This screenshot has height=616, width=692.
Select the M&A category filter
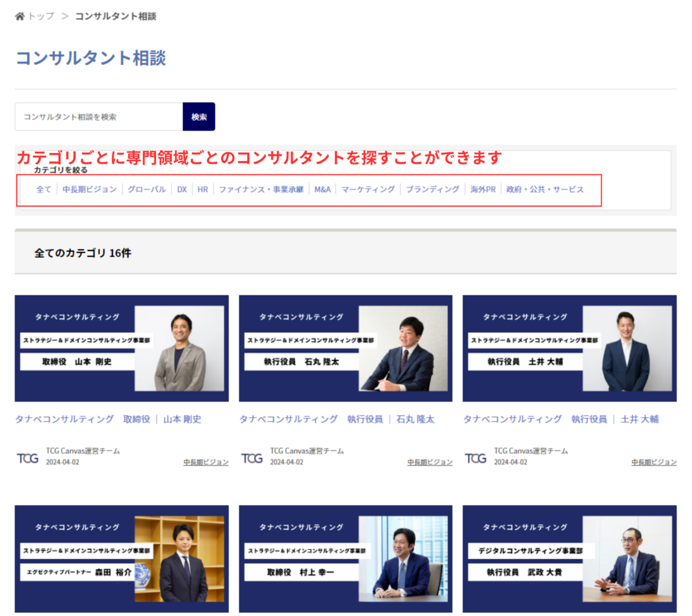(322, 189)
